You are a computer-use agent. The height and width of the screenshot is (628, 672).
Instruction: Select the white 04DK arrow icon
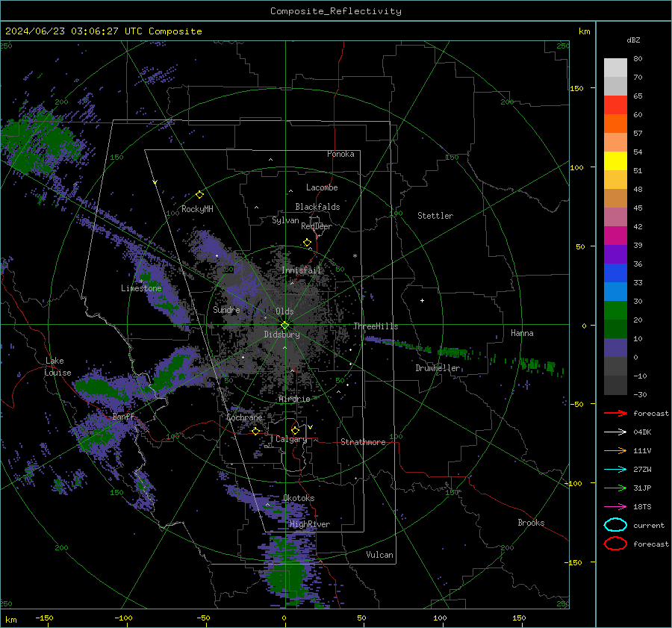(x=615, y=432)
